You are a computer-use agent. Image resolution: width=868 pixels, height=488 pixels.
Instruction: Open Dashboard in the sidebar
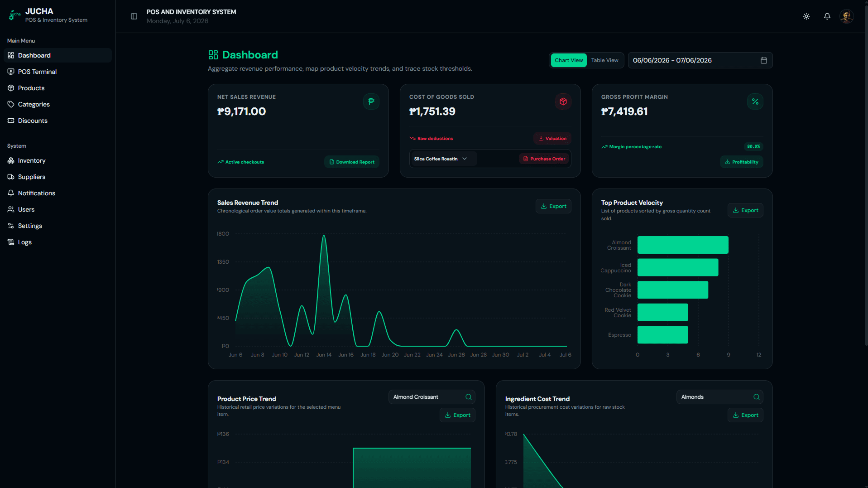coord(58,55)
